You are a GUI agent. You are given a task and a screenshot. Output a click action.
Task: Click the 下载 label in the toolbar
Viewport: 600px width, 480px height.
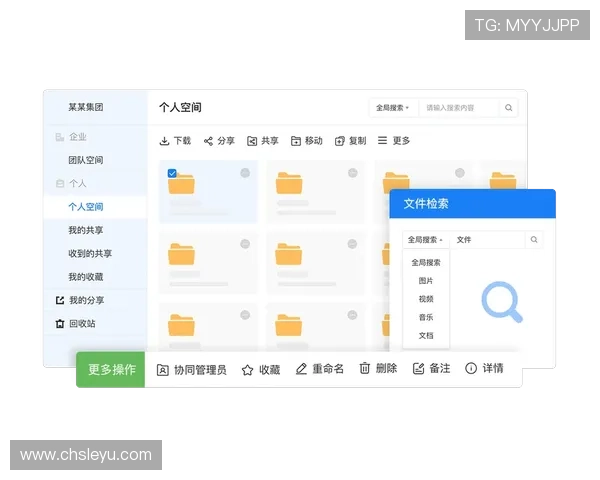pos(182,141)
